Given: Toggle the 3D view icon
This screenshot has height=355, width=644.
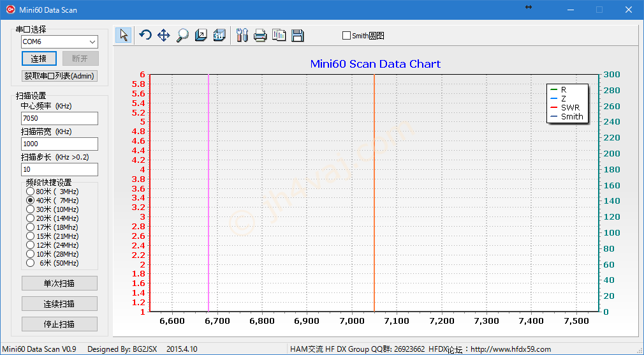Looking at the screenshot, I should [219, 35].
